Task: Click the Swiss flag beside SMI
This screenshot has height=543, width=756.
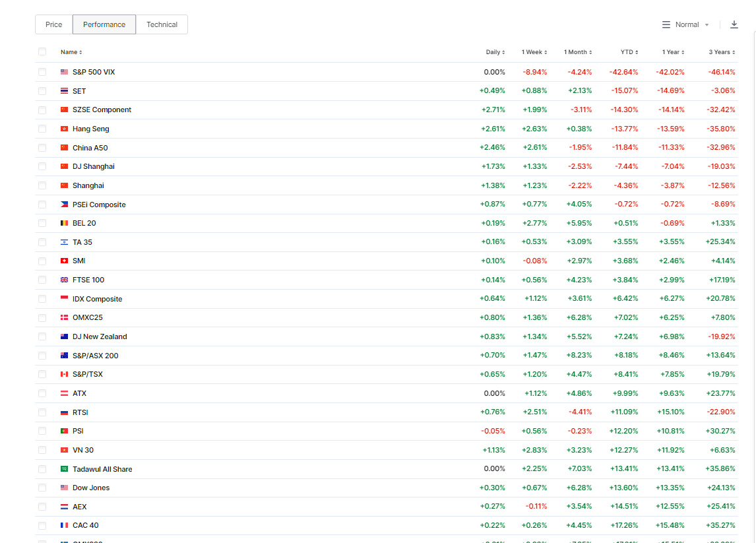Action: pyautogui.click(x=64, y=261)
